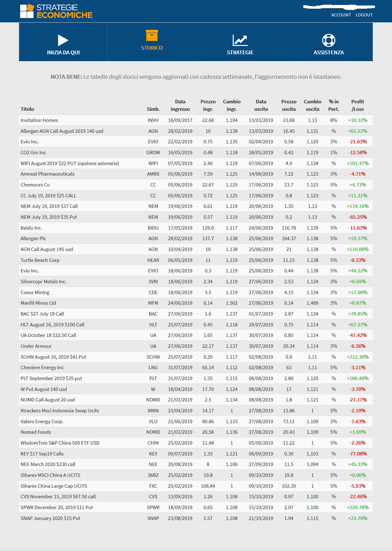
Task: Select WisdomTree S&P China 500 ETF USD
Action: (60, 443)
